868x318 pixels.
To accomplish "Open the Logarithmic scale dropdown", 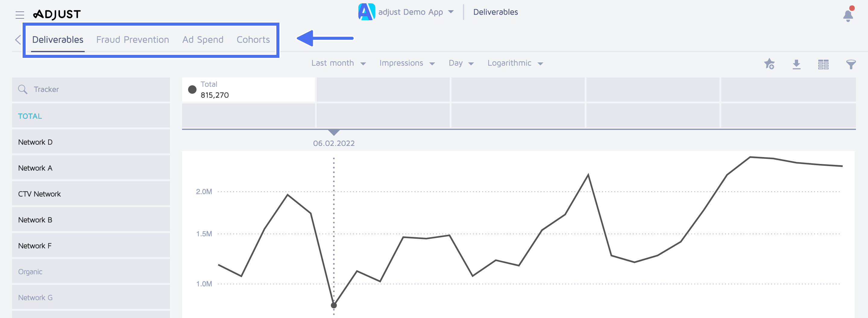I will (x=515, y=63).
